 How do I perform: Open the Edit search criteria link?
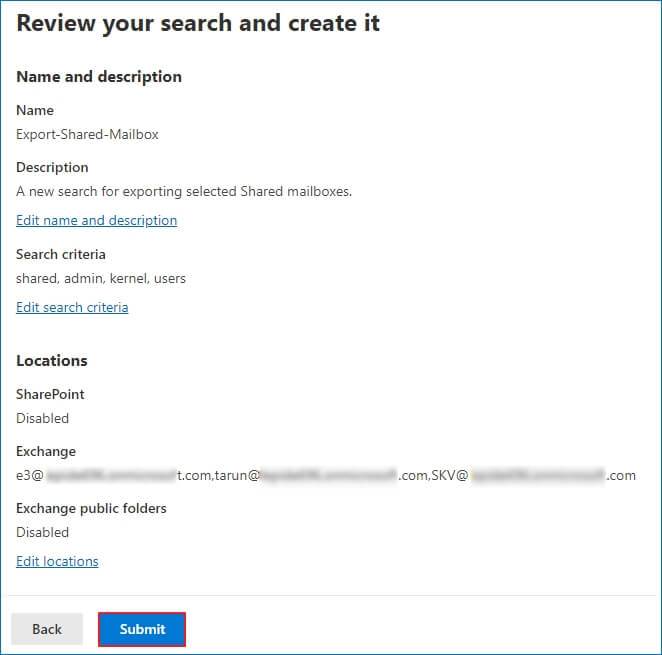[x=72, y=307]
